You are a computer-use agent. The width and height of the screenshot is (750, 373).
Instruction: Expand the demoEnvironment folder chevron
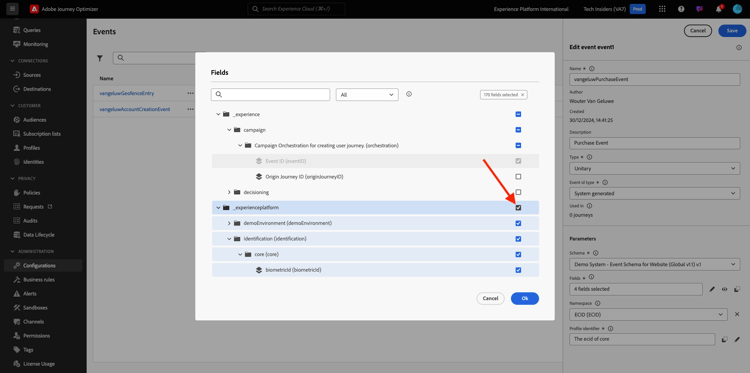(229, 223)
